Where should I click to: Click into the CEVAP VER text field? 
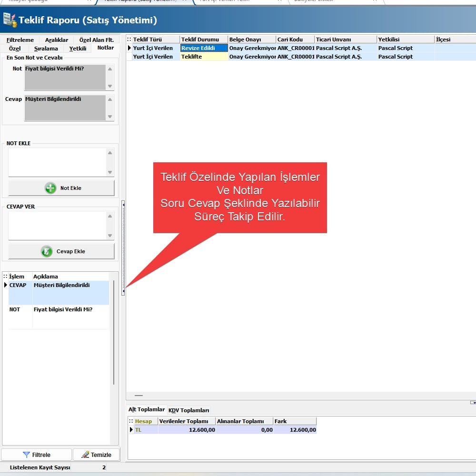tap(57, 226)
